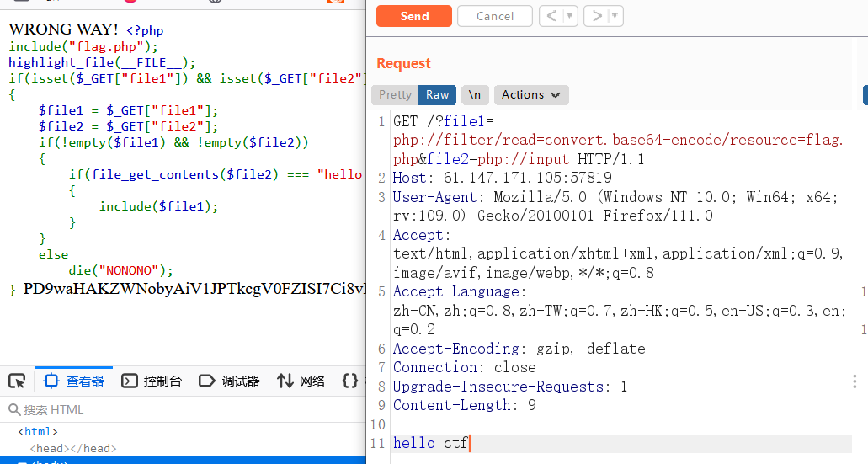Switch to the Pretty view tab

[x=395, y=94]
